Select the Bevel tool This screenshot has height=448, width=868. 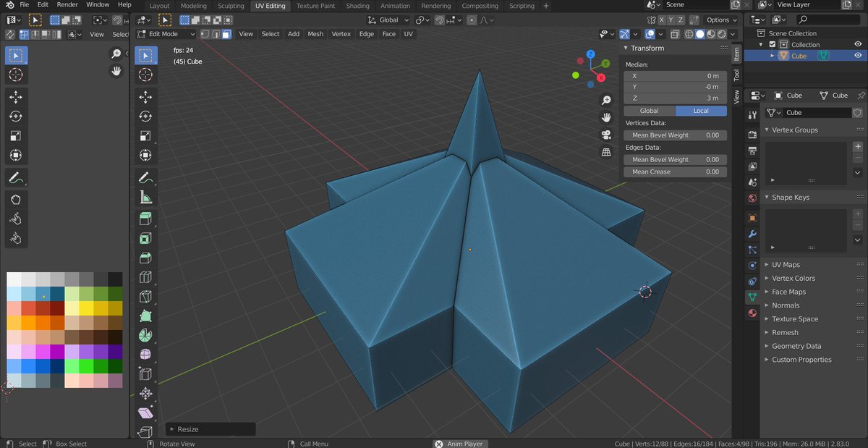coord(145,258)
